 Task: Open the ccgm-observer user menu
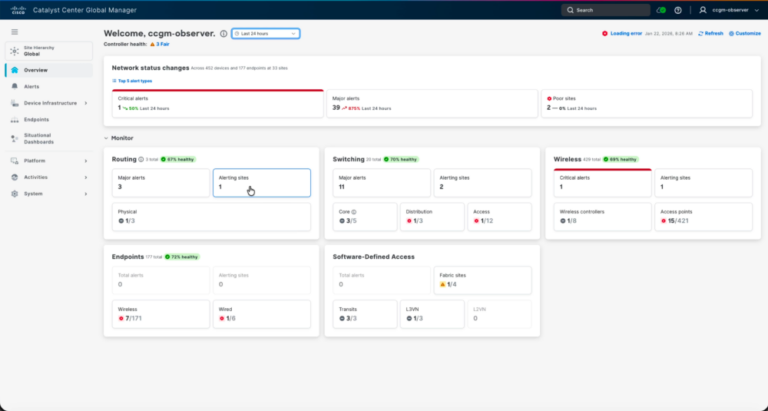(x=725, y=10)
